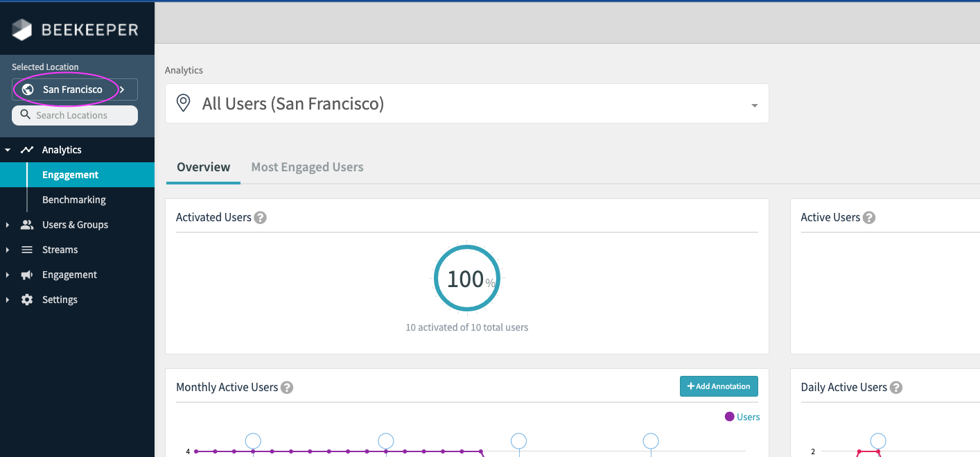Click the magnifier icon in Search Locations
Image resolution: width=980 pixels, height=457 pixels.
pyautogui.click(x=26, y=114)
